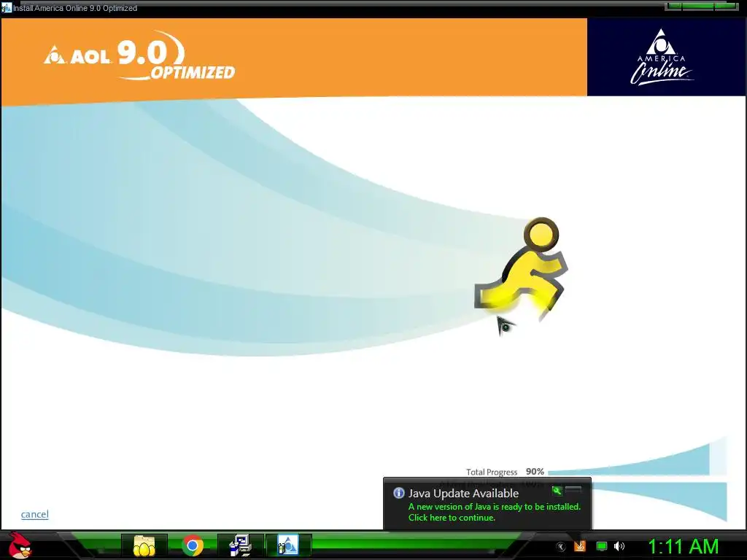
Task: Click the Java update tray icon
Action: (579, 545)
